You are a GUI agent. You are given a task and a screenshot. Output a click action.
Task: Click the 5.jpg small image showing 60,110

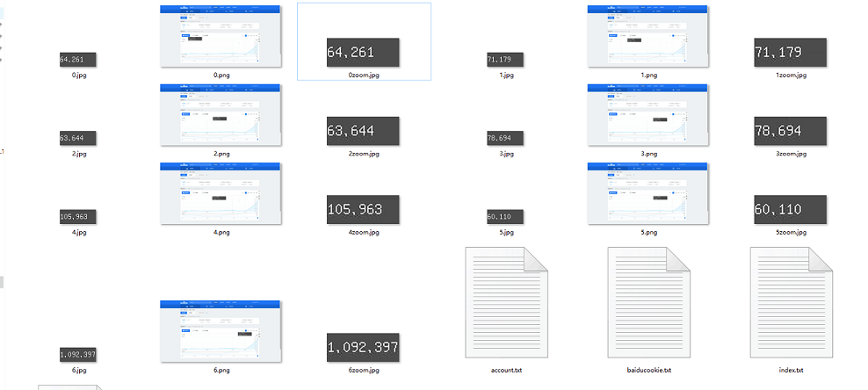pos(505,217)
